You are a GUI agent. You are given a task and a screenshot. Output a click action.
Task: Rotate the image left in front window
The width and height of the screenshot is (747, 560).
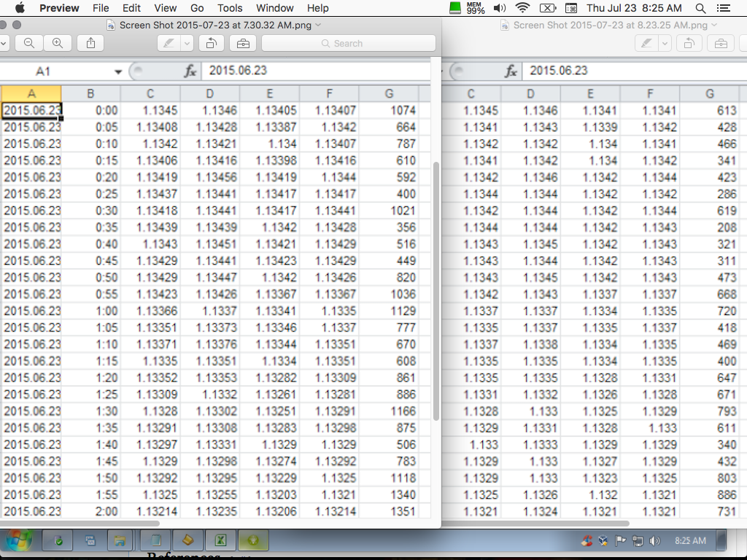[x=212, y=43]
